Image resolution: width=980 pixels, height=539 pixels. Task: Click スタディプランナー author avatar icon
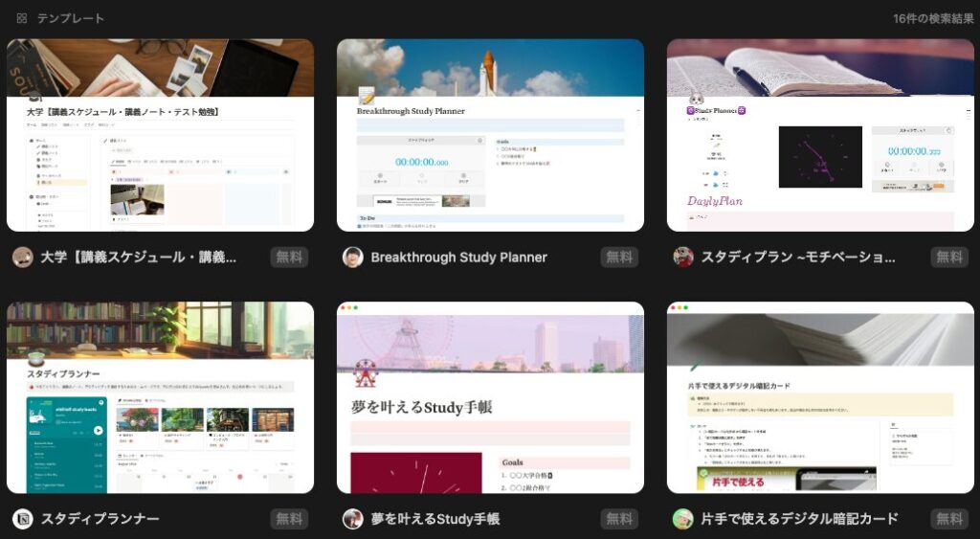tap(22, 519)
